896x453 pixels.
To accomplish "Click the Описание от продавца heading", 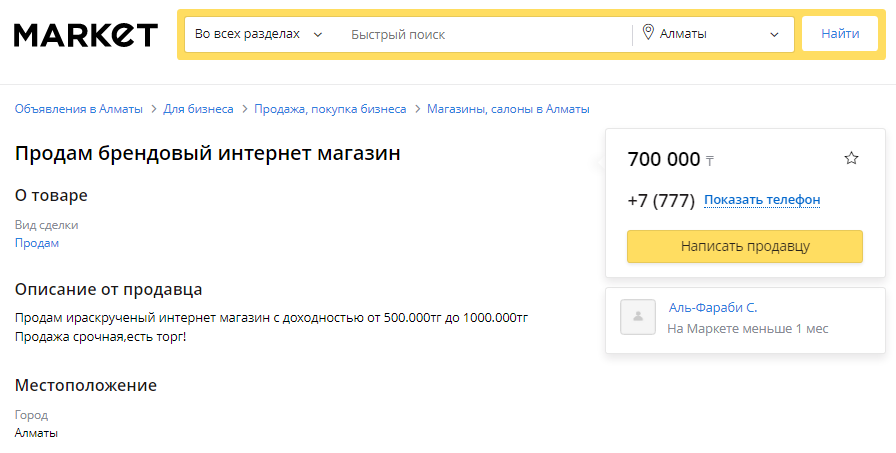I will 109,290.
